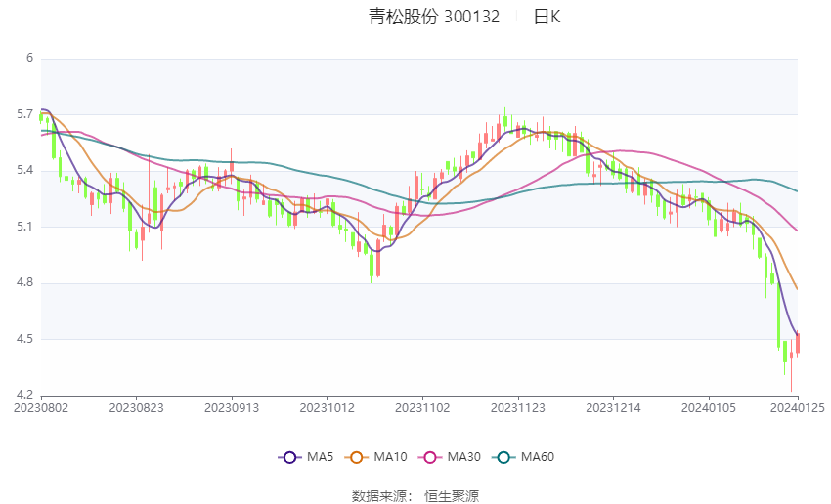Click the 20231214 x-axis date label

613,408
